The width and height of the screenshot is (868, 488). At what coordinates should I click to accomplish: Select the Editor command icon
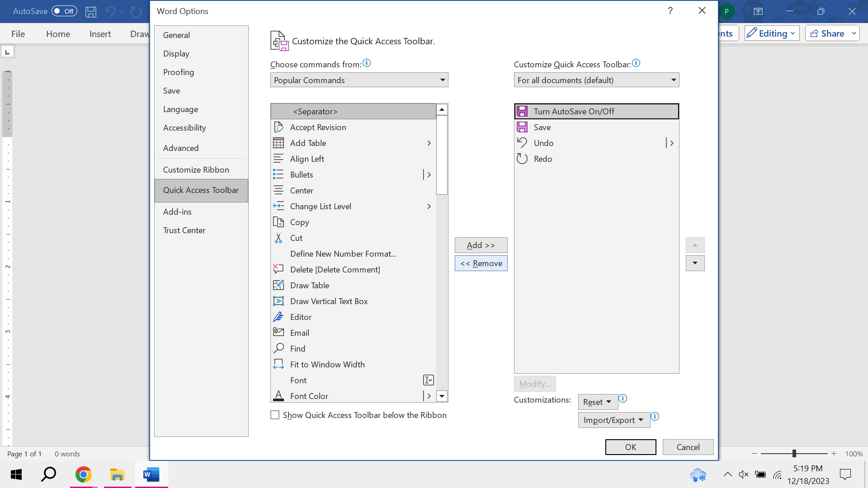click(279, 317)
